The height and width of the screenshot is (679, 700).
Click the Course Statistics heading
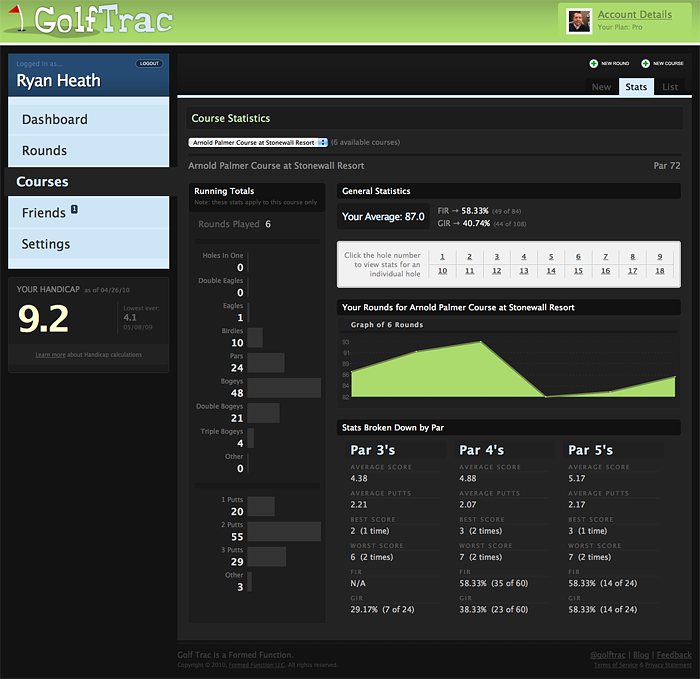(x=231, y=118)
